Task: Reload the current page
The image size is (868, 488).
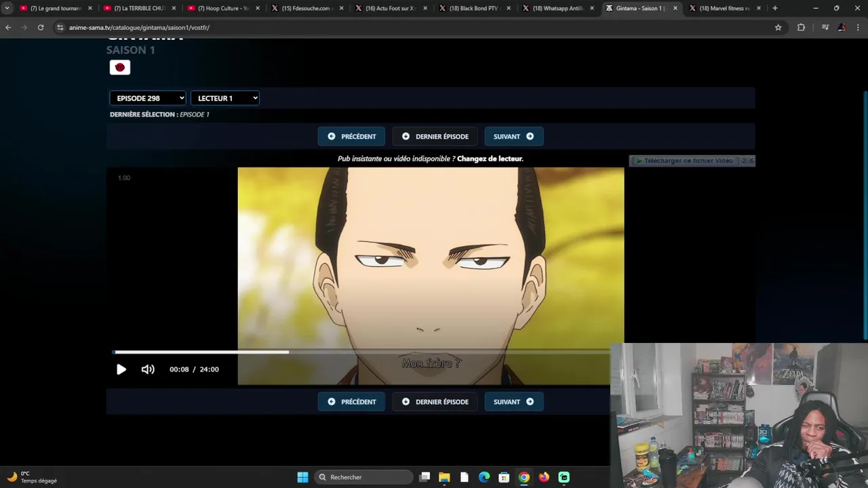Action: (41, 27)
